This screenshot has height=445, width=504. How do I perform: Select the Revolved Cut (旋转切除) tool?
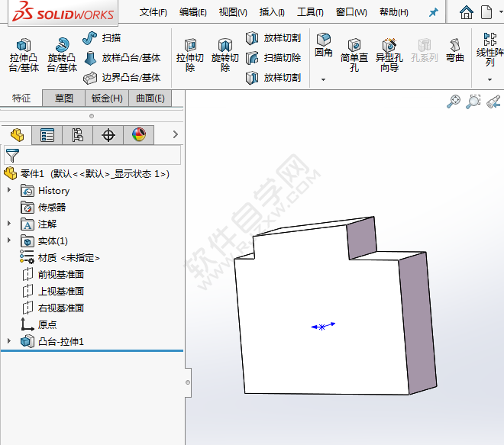coord(225,55)
